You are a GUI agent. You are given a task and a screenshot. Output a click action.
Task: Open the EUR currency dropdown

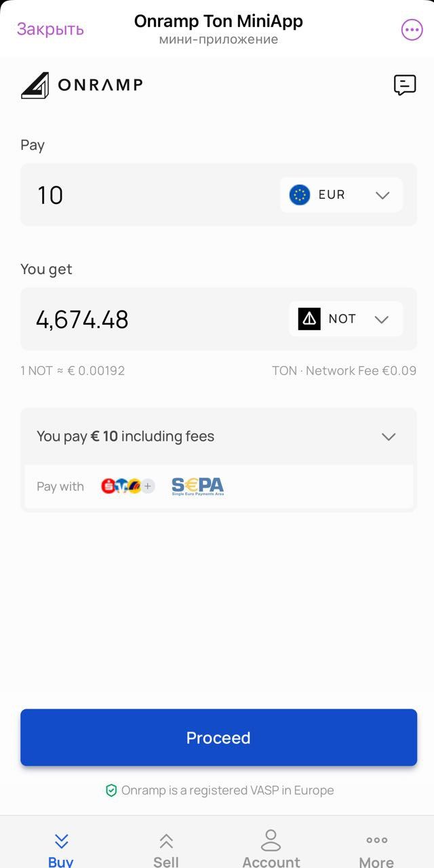coord(382,195)
